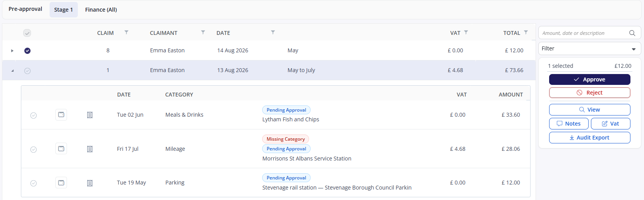
Task: Click Pending Approval badge on the Parking row
Action: [x=286, y=178]
